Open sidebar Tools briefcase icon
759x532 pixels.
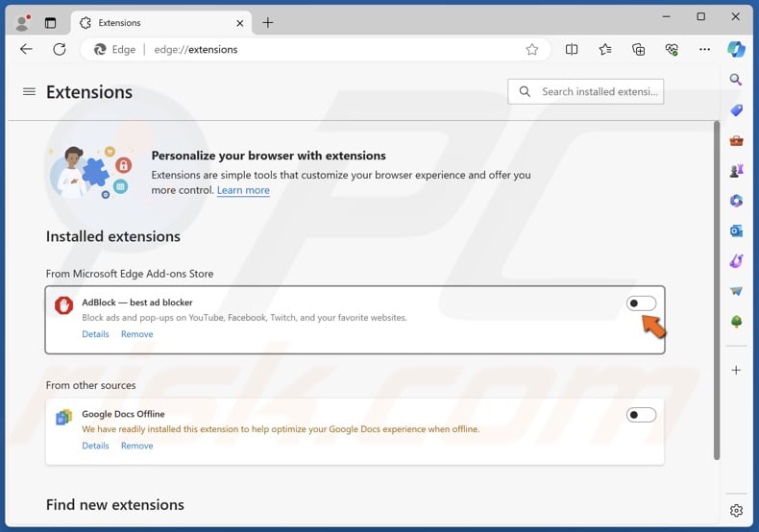[736, 141]
